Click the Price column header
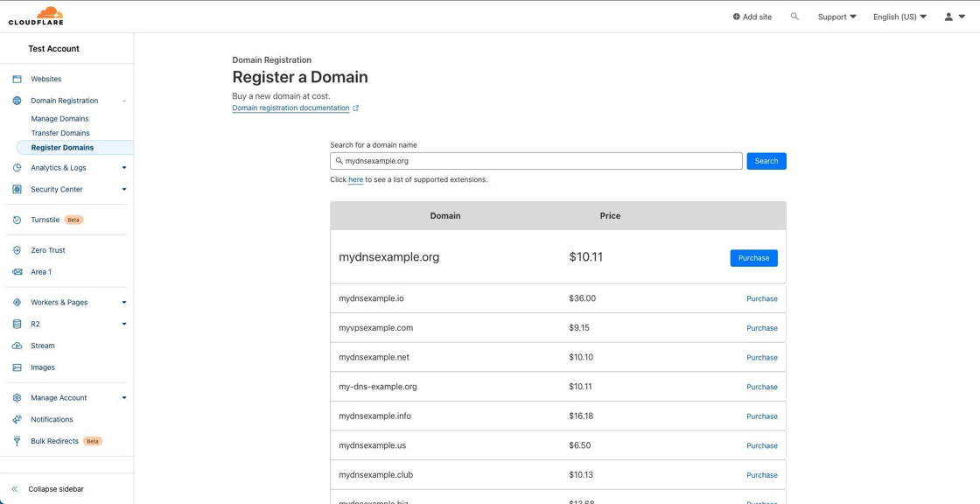Viewport: 980px width, 504px height. [x=610, y=216]
